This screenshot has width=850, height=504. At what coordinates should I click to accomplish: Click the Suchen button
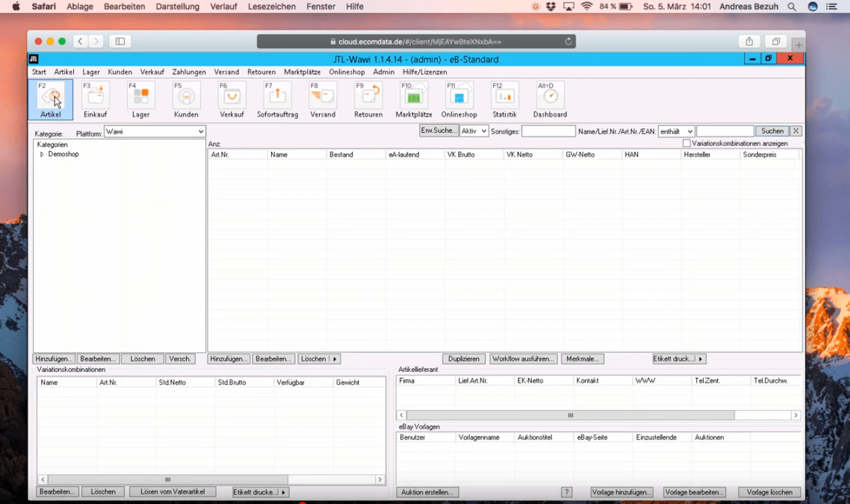(x=772, y=131)
